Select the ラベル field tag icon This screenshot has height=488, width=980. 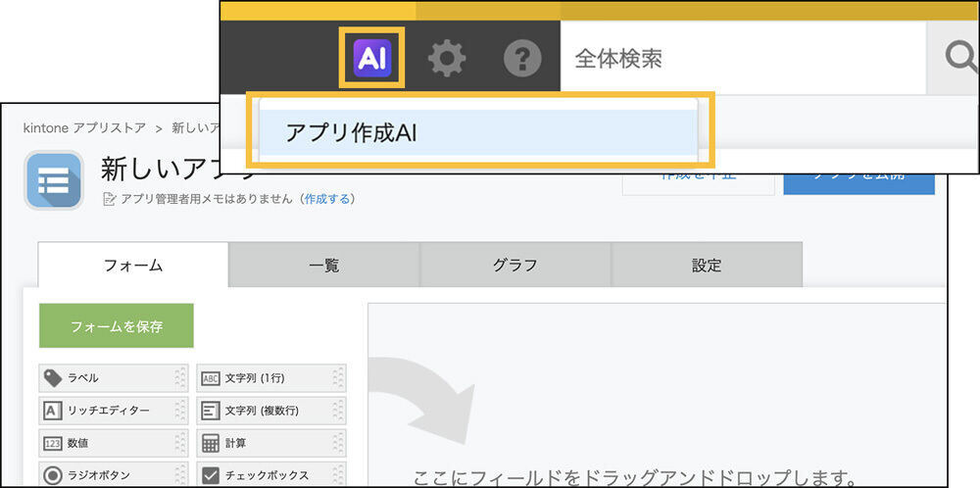pyautogui.click(x=53, y=378)
